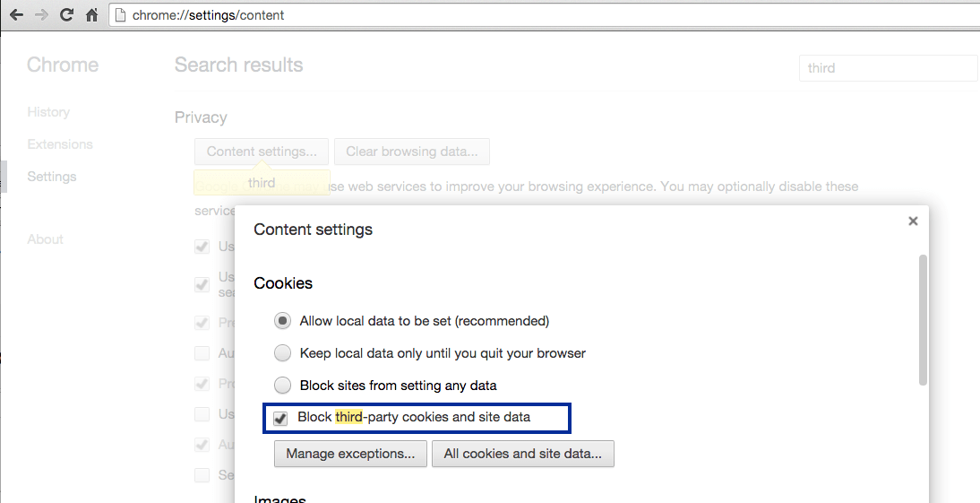This screenshot has width=980, height=503.
Task: Open the About page in sidebar
Action: (45, 239)
